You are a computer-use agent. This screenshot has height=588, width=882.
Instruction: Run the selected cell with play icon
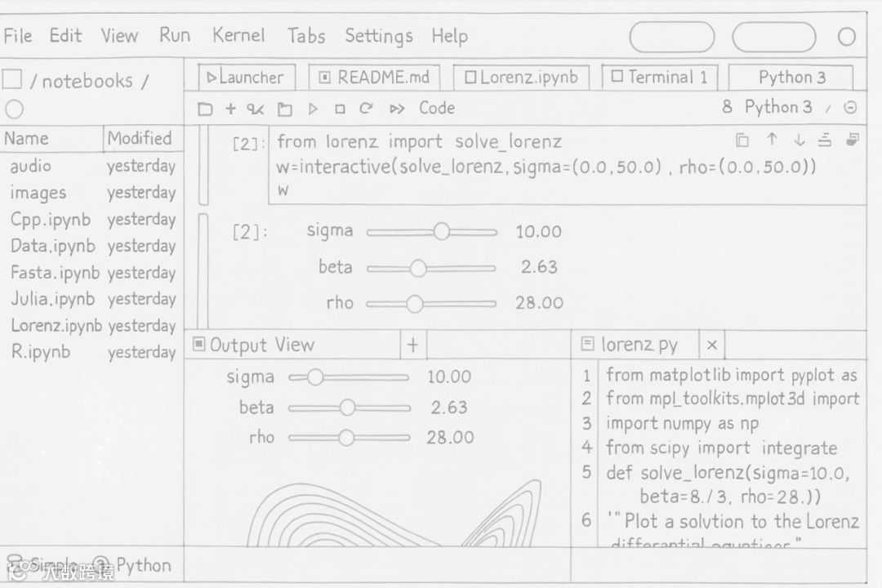point(313,109)
